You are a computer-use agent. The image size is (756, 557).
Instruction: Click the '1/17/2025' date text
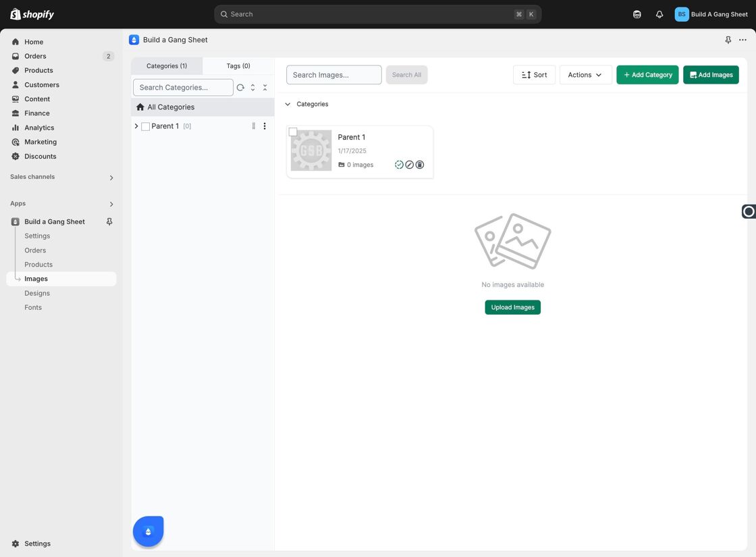click(x=352, y=151)
